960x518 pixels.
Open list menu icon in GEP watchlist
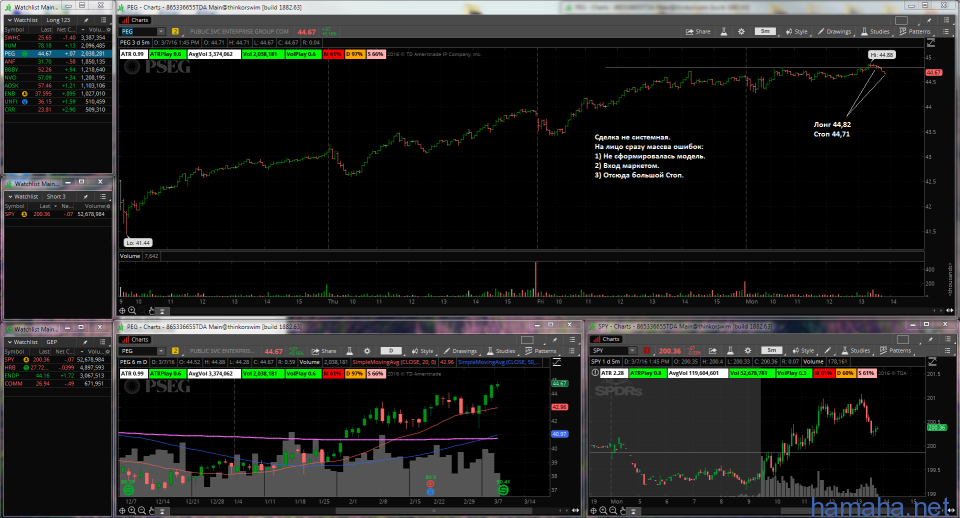(x=103, y=342)
